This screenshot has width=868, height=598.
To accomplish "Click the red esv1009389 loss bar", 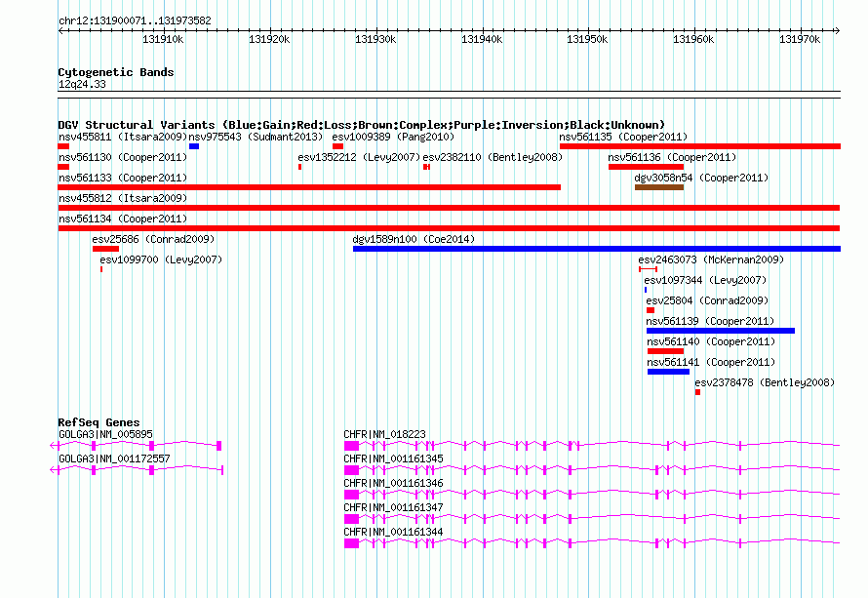I will tap(337, 146).
